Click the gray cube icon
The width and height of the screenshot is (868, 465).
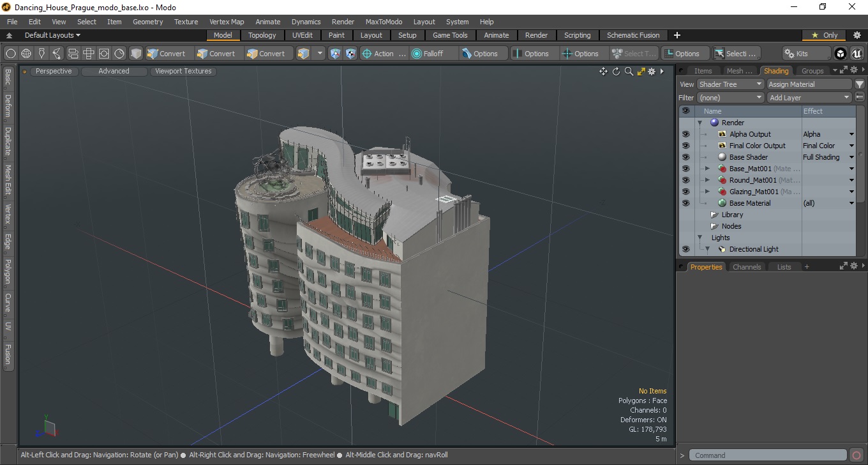click(x=136, y=54)
